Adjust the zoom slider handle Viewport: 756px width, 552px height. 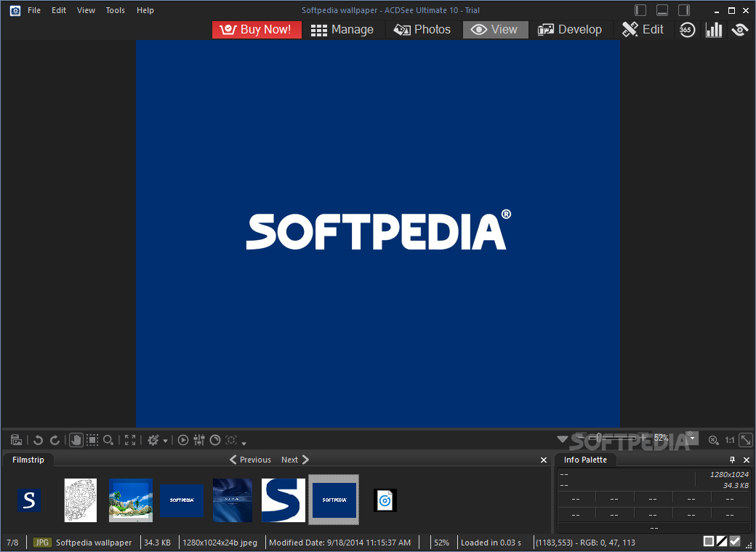point(598,438)
